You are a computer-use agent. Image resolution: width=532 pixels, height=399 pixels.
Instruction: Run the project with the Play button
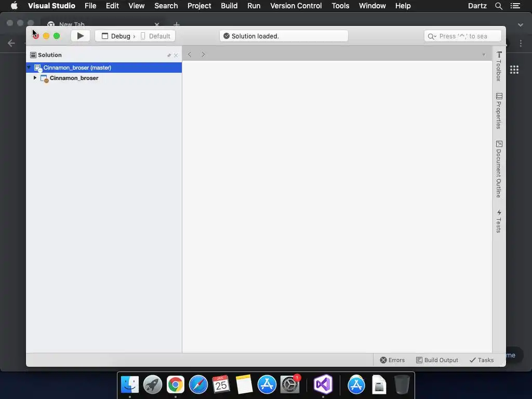pos(81,36)
